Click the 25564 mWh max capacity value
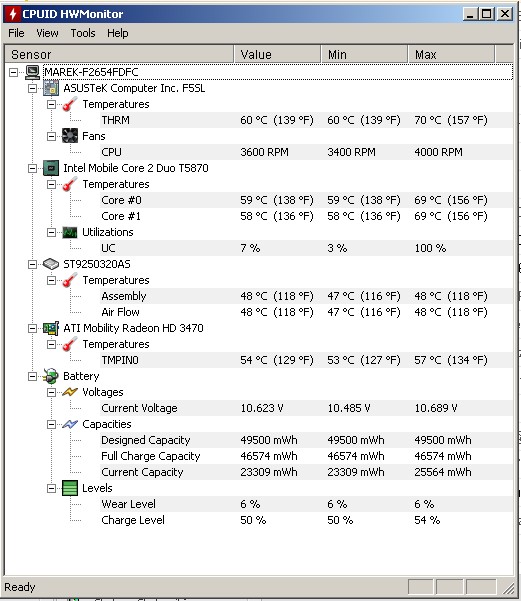Screen dimensions: 521x601 pos(443,472)
